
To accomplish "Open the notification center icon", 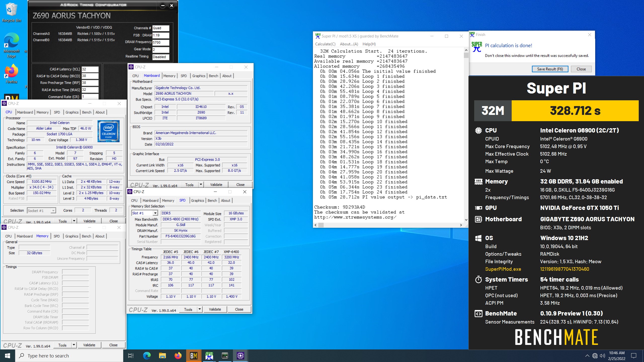I will 634,356.
